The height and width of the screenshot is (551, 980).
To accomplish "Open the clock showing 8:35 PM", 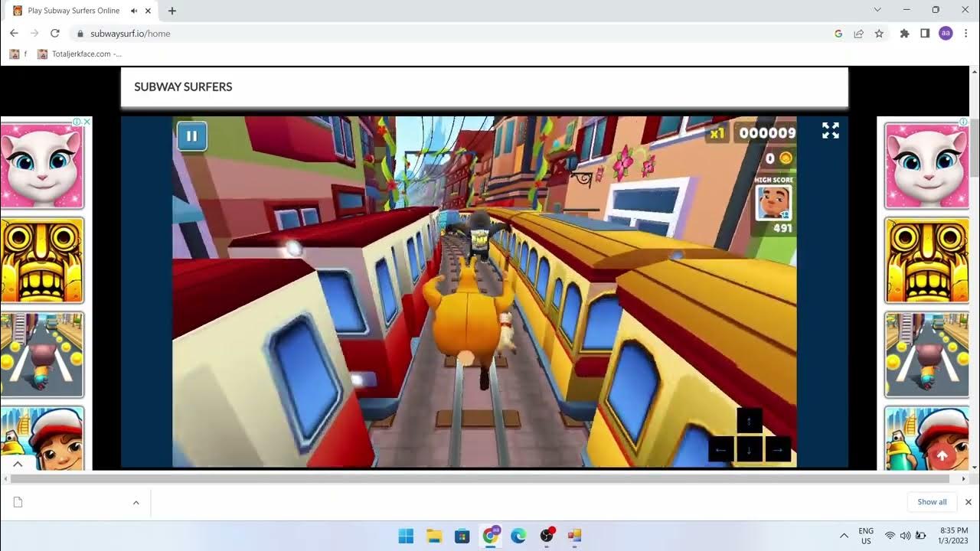I will (953, 536).
